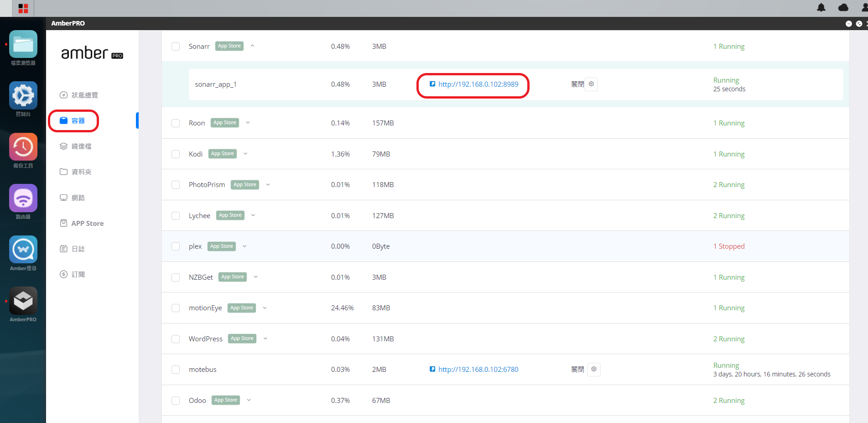Image resolution: width=868 pixels, height=423 pixels.
Task: Check the Odoo row checkbox
Action: click(x=176, y=401)
